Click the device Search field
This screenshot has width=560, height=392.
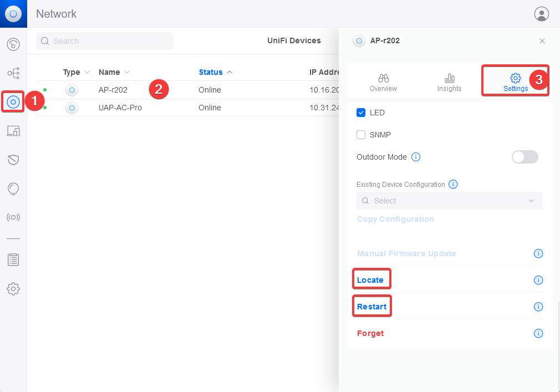(x=105, y=41)
